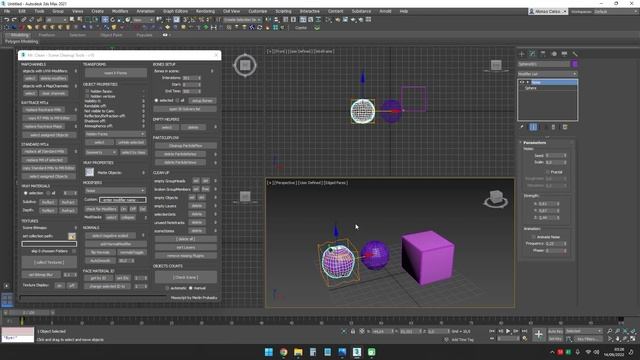The width and height of the screenshot is (640, 360).
Task: Click the Redo icon in main toolbar
Action: pos(14,20)
